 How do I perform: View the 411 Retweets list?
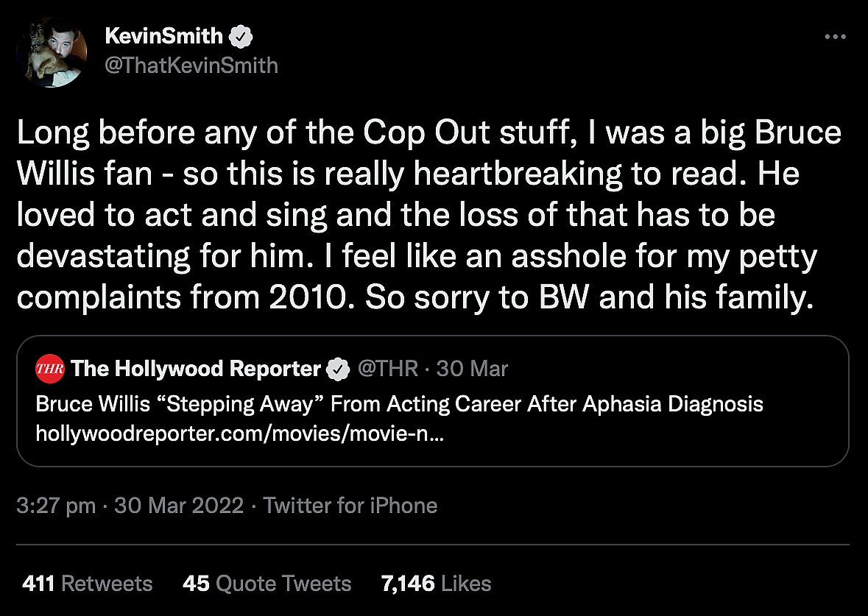pyautogui.click(x=88, y=584)
